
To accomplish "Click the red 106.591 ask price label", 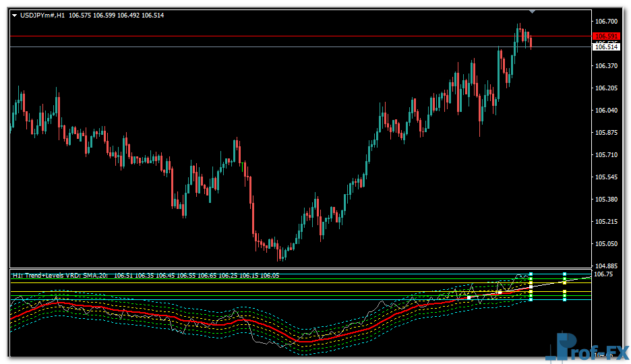I will coord(606,36).
